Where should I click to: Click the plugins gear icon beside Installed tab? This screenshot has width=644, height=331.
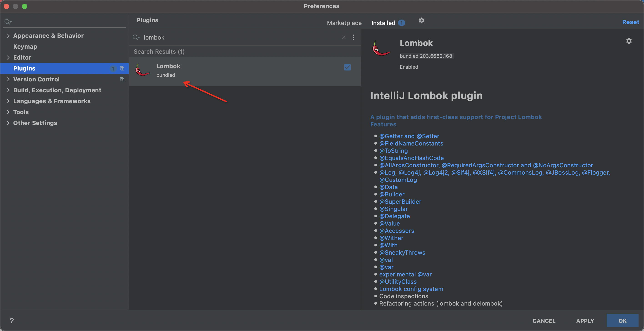[422, 20]
